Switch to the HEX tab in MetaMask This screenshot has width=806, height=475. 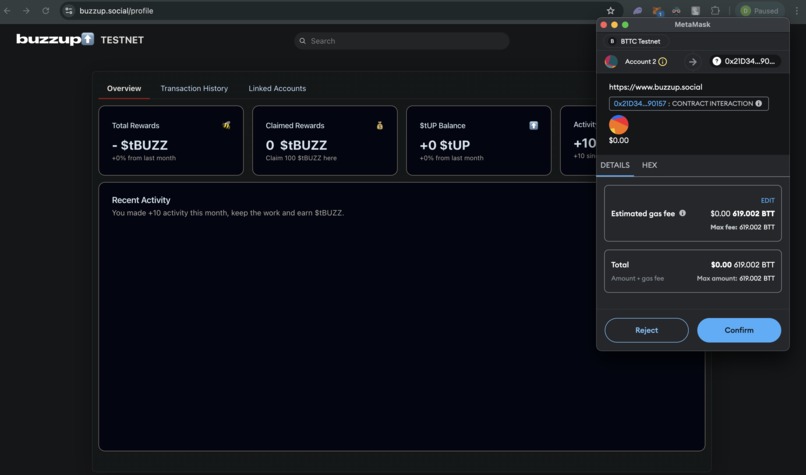pyautogui.click(x=649, y=165)
